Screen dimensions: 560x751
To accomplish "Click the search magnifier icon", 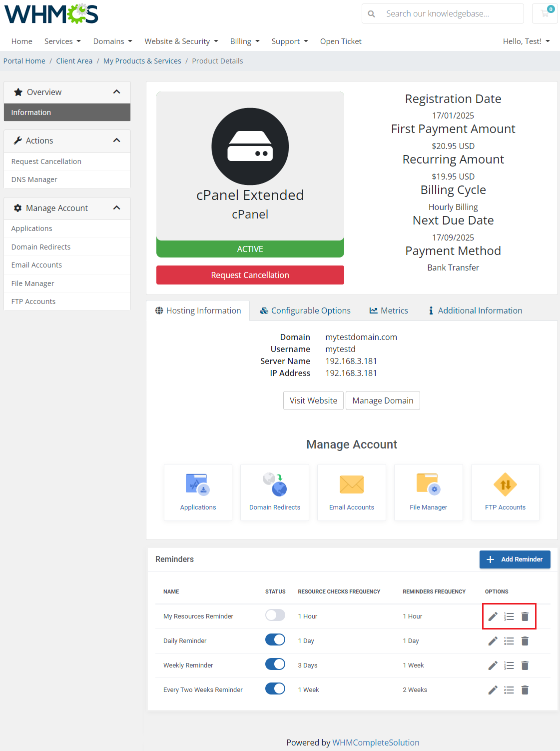I will [x=371, y=14].
